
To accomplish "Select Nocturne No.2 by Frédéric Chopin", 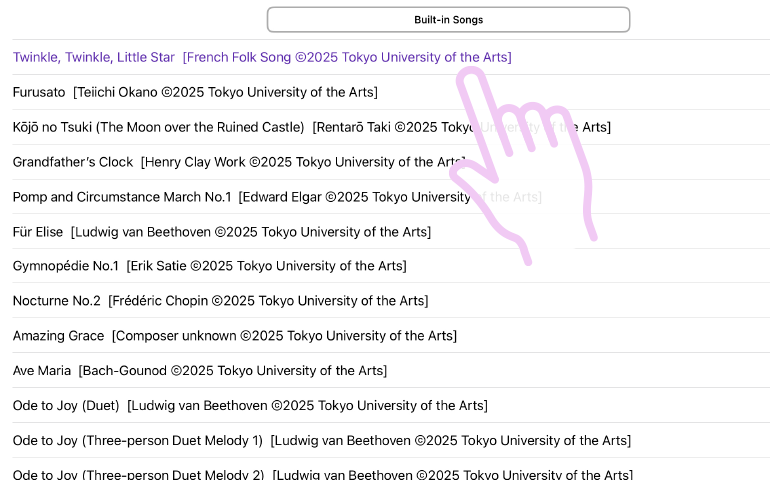I will (391, 300).
